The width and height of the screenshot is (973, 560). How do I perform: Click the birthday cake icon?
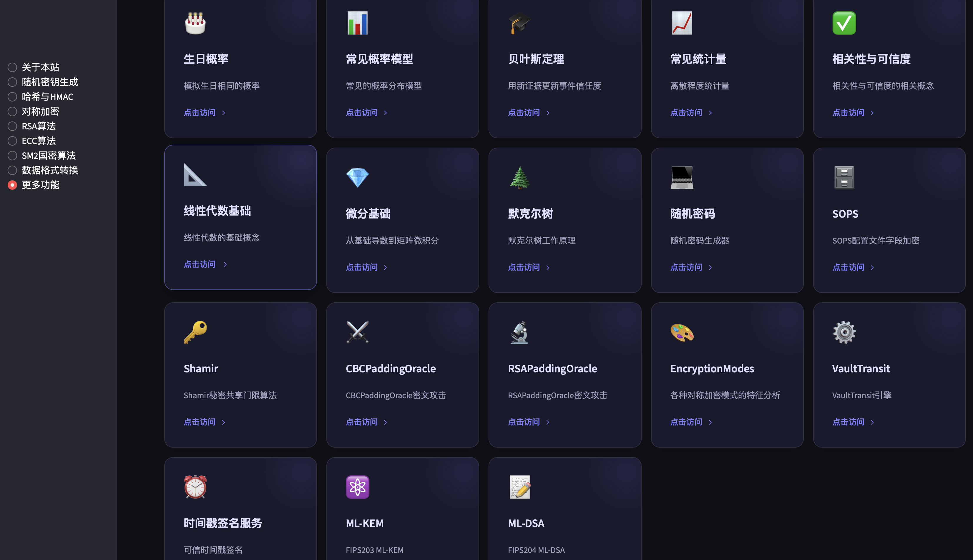pos(195,23)
